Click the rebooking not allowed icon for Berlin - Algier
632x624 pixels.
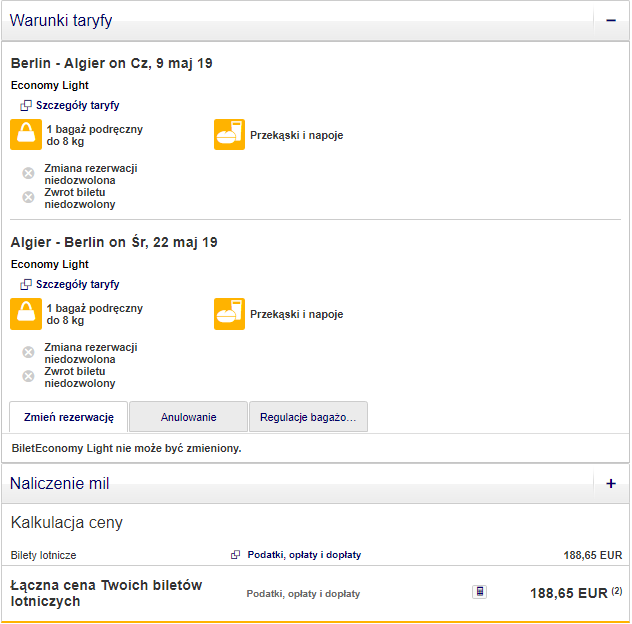pos(28,173)
